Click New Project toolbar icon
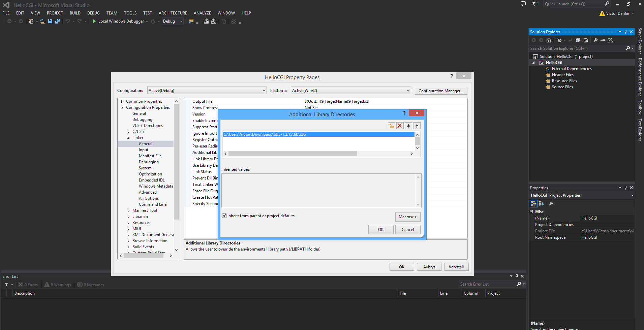Viewport: 644px width, 330px height. click(x=31, y=21)
